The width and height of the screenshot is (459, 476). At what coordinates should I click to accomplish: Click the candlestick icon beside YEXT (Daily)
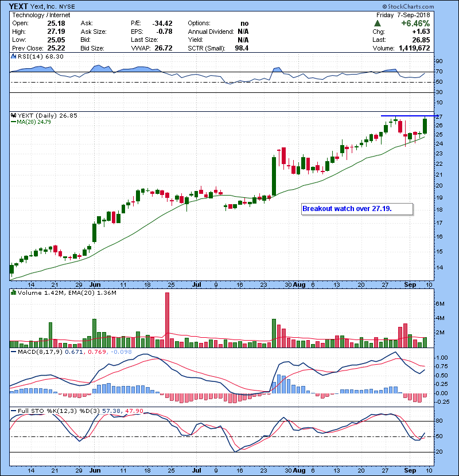pos(13,115)
